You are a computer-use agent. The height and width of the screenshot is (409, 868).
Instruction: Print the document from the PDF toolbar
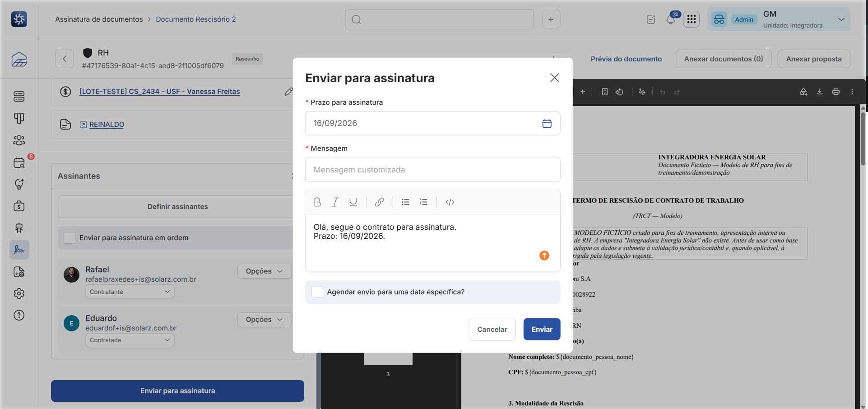(836, 92)
